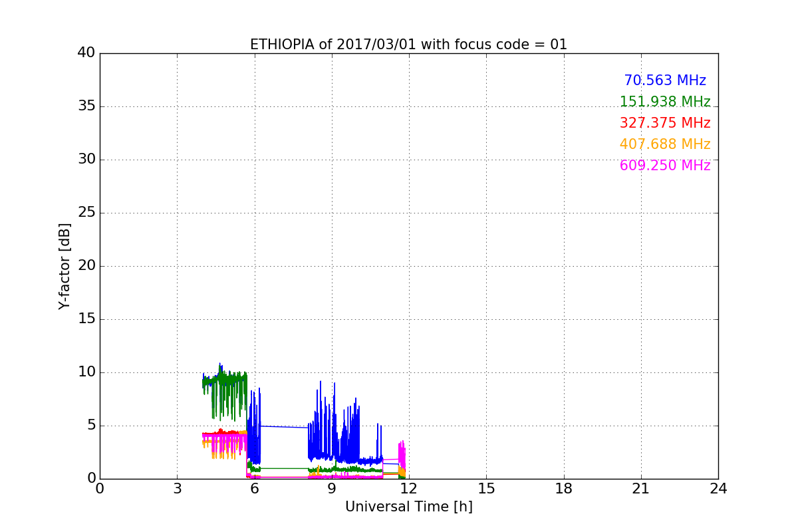Screen dimensions: 798x532
Task: Click the magenta 609.250 MHz burst near hour 12
Action: pyautogui.click(x=402, y=456)
